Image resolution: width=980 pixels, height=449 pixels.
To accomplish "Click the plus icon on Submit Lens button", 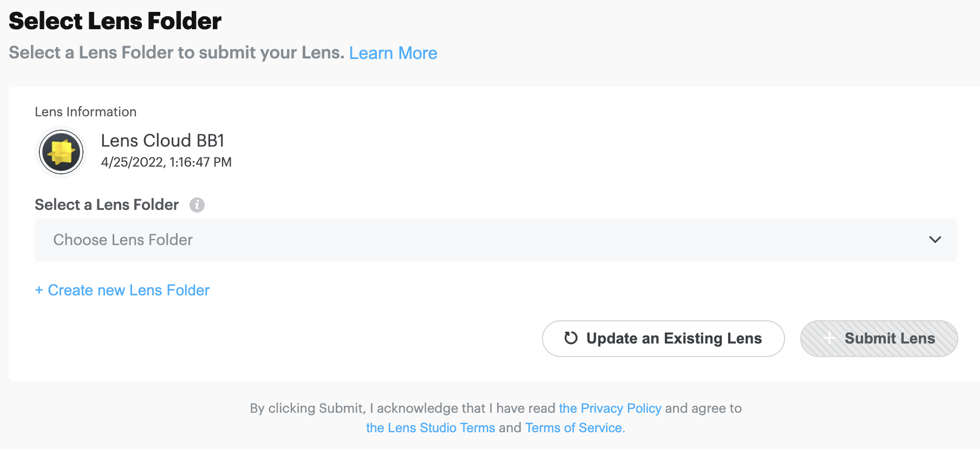I will pos(829,339).
